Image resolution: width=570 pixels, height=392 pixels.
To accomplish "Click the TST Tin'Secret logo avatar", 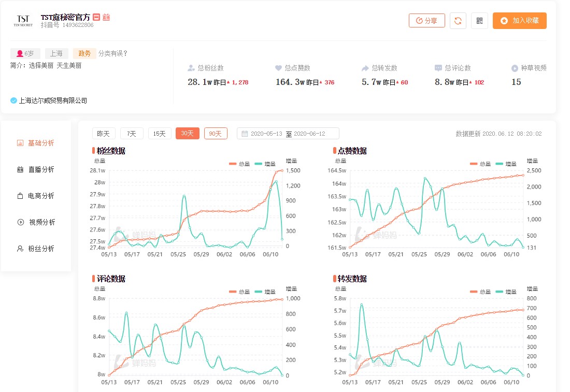I will click(x=23, y=21).
